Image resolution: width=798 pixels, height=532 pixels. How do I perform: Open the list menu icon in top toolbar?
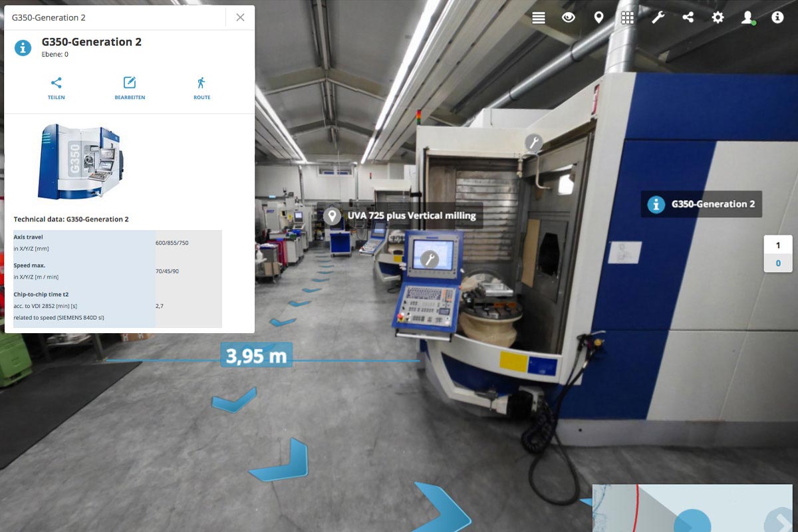[539, 18]
